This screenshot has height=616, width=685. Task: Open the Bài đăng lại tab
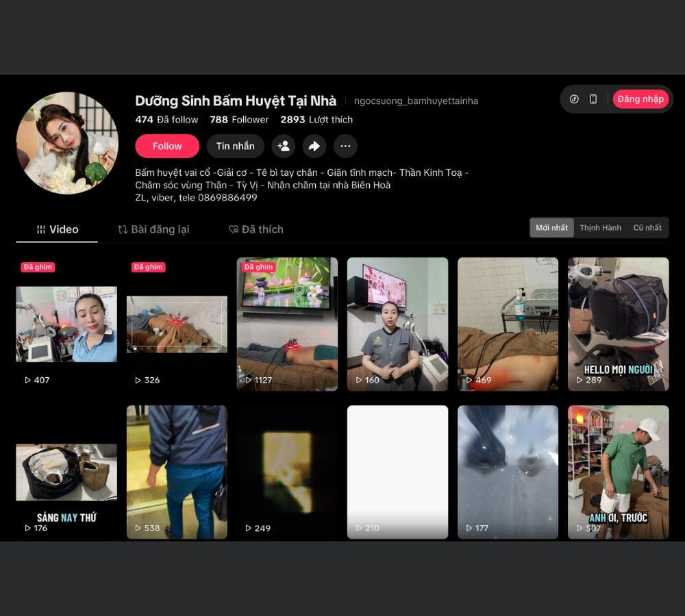(x=153, y=229)
